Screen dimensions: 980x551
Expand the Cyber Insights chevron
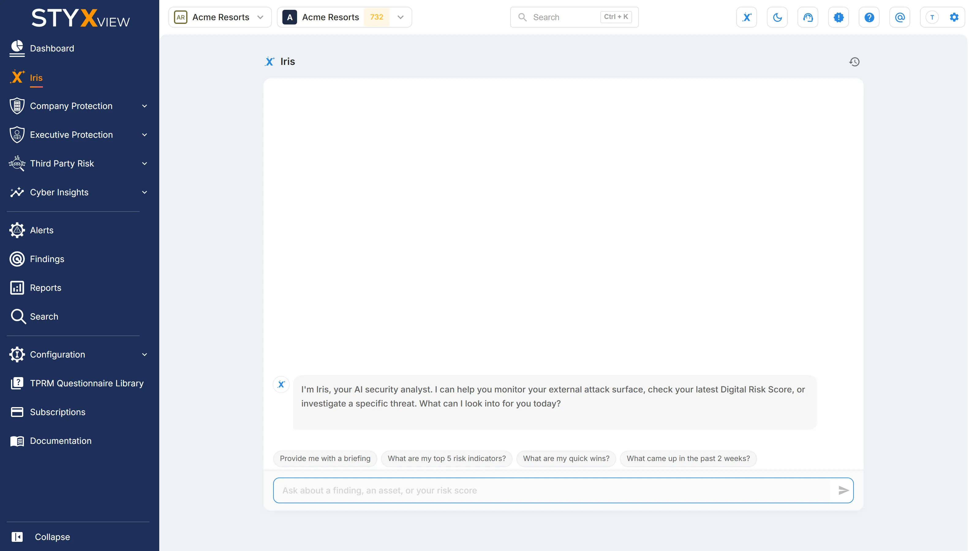coord(145,193)
